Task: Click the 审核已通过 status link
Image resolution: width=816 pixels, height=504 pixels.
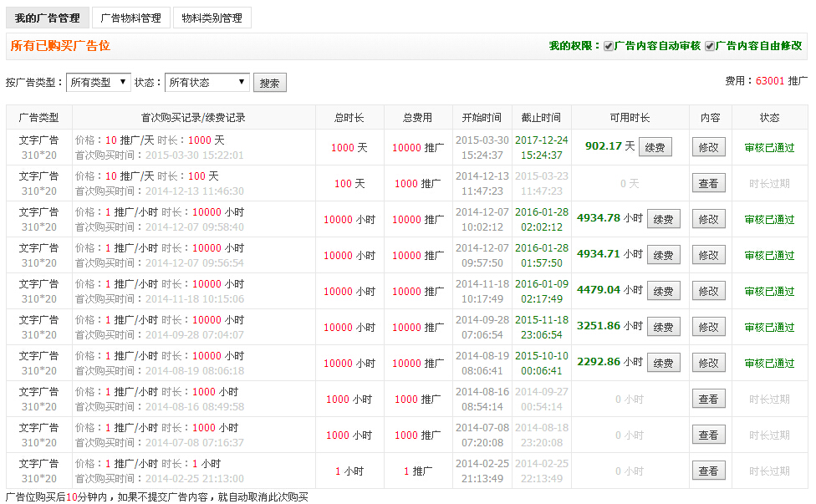Action: point(771,146)
